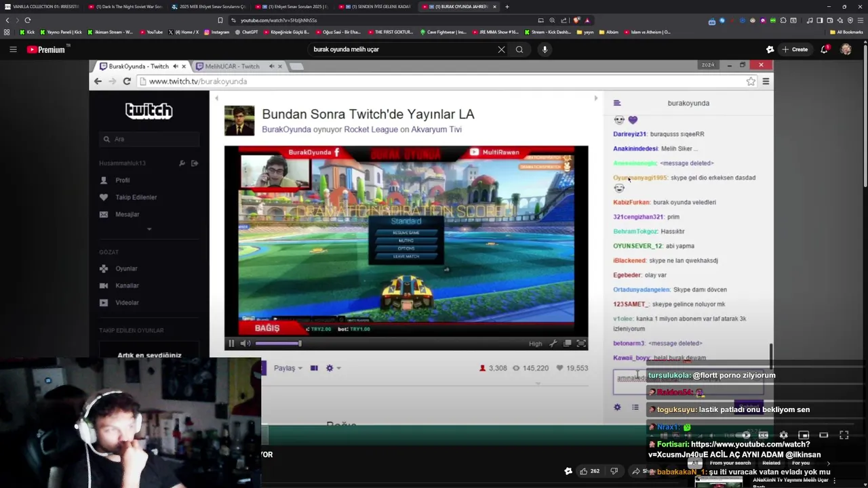Switch to MelihUCAR - Twitch inner tab
Viewport: 868px width, 488px height.
[x=233, y=66]
